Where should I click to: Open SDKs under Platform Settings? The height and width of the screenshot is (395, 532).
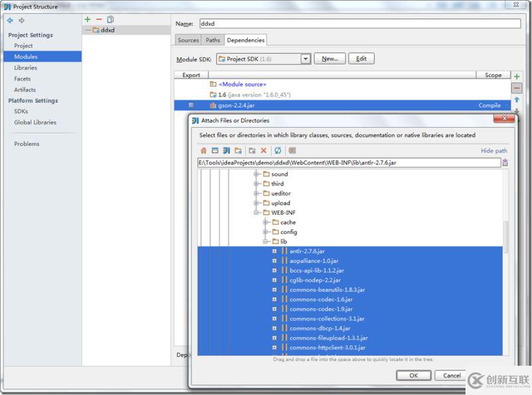tap(21, 111)
